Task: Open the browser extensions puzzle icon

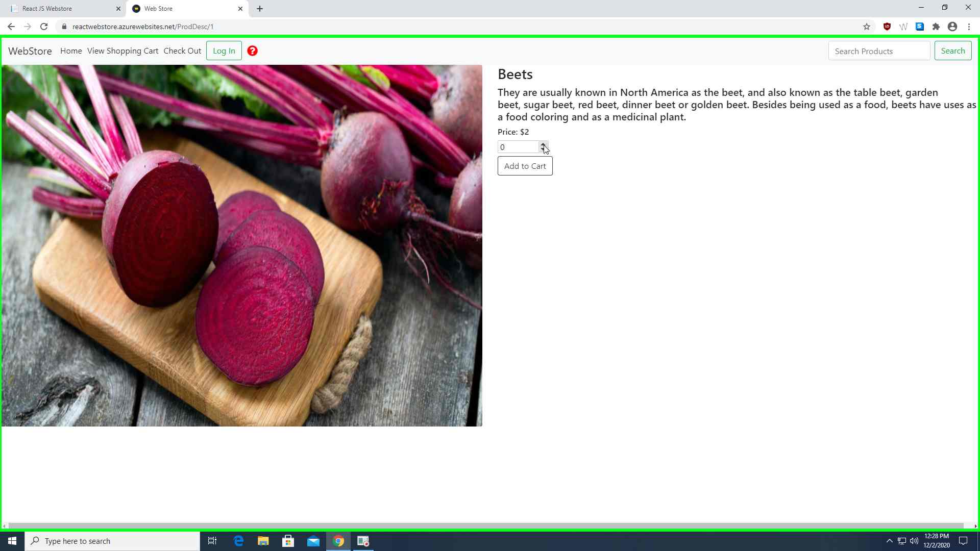Action: (x=936, y=27)
